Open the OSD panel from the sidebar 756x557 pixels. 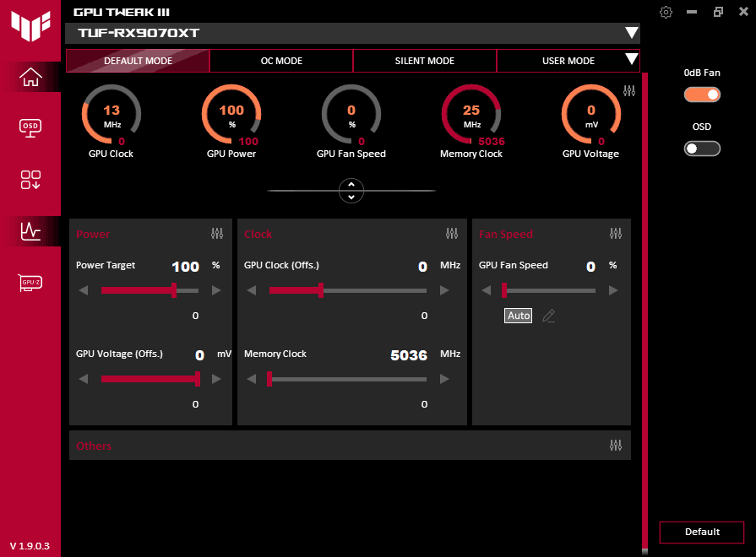point(30,128)
